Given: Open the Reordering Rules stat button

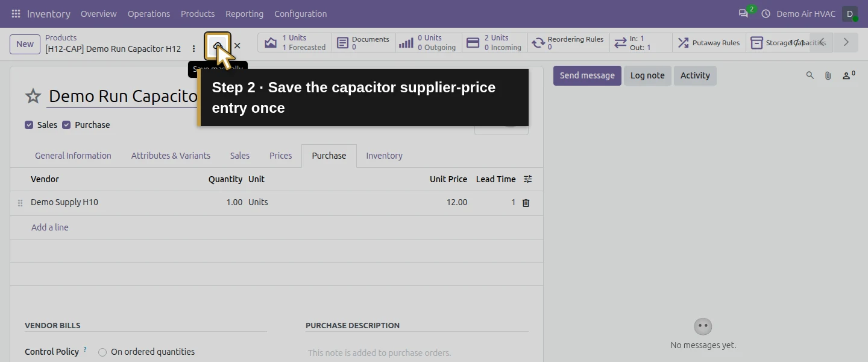Looking at the screenshot, I should point(568,43).
